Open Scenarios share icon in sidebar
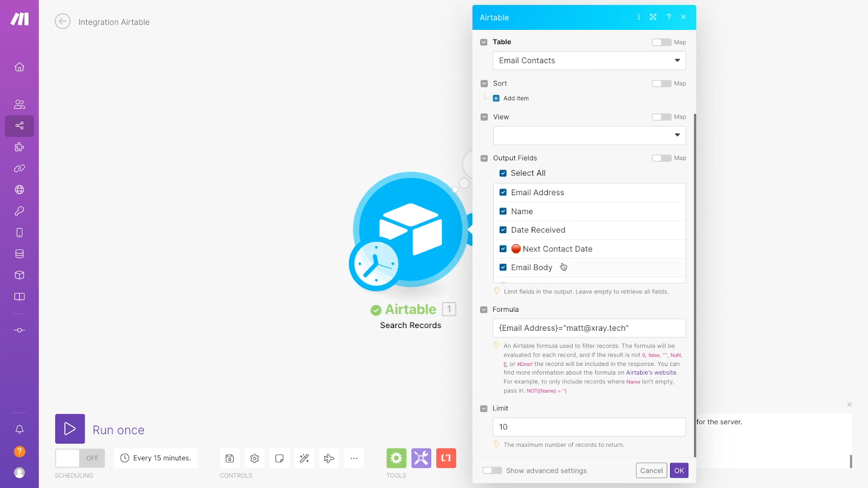This screenshot has width=868, height=488. point(20,126)
